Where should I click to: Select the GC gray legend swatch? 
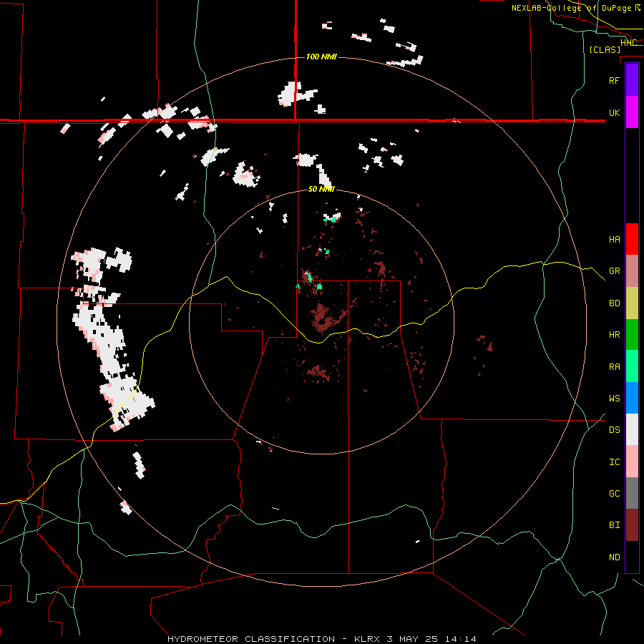click(x=632, y=493)
